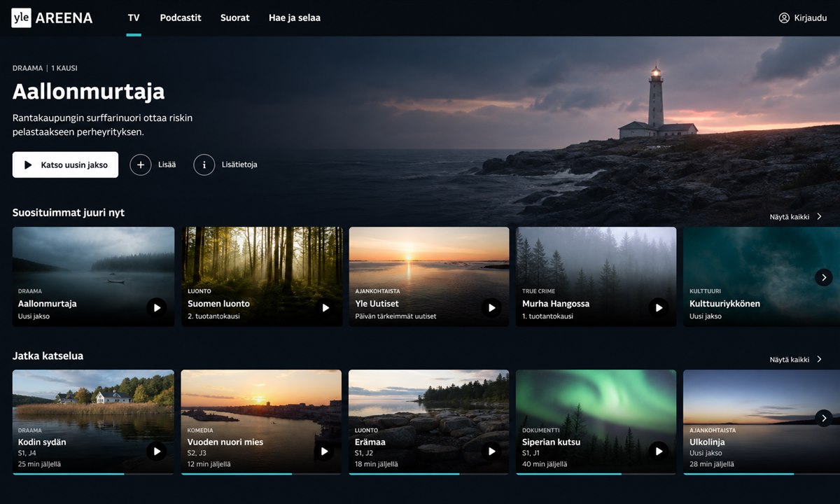The image size is (840, 504).
Task: Click the Erämaa title text
Action: 371,442
